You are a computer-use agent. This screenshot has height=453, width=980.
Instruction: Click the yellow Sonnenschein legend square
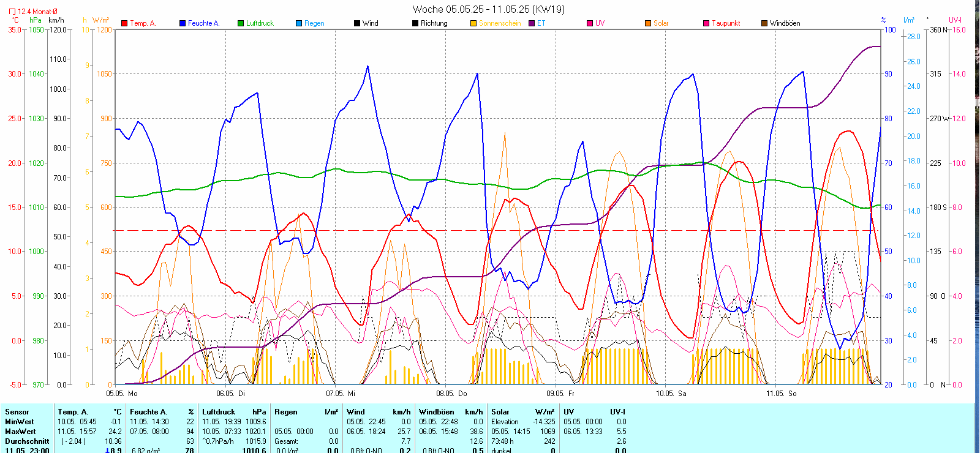tap(473, 23)
